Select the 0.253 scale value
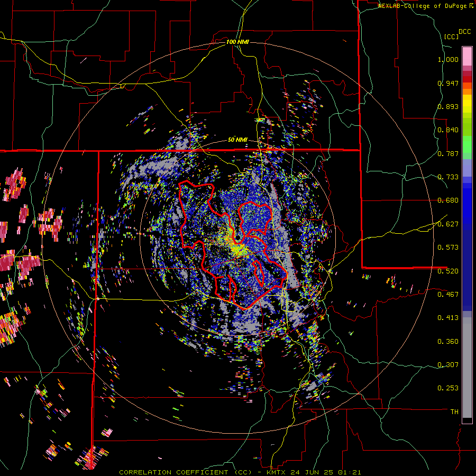 tap(448, 388)
